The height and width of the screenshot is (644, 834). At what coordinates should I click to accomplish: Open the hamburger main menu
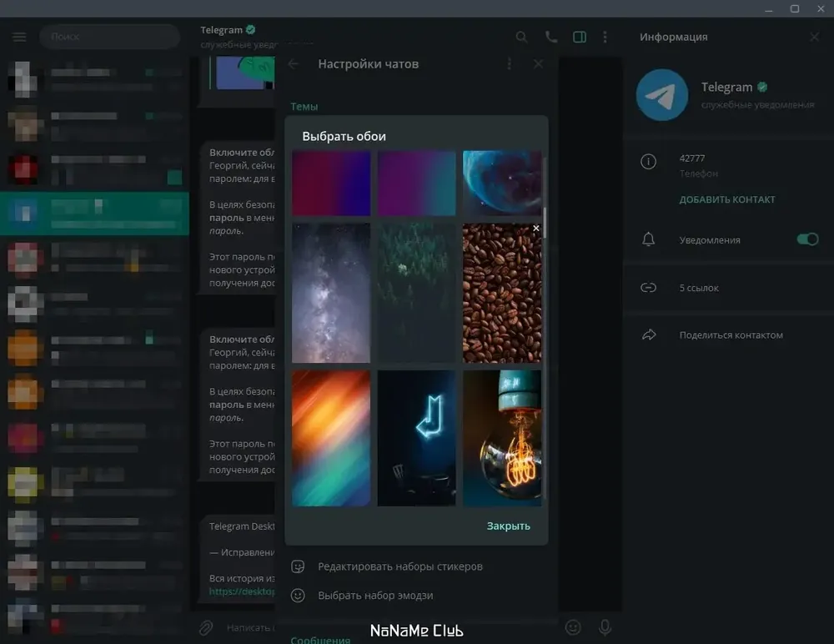click(x=19, y=37)
